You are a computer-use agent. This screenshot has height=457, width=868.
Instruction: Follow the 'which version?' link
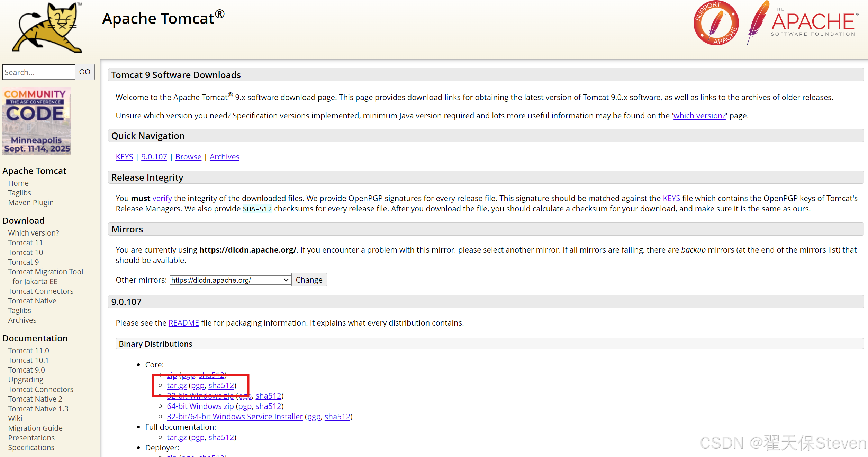coord(699,116)
